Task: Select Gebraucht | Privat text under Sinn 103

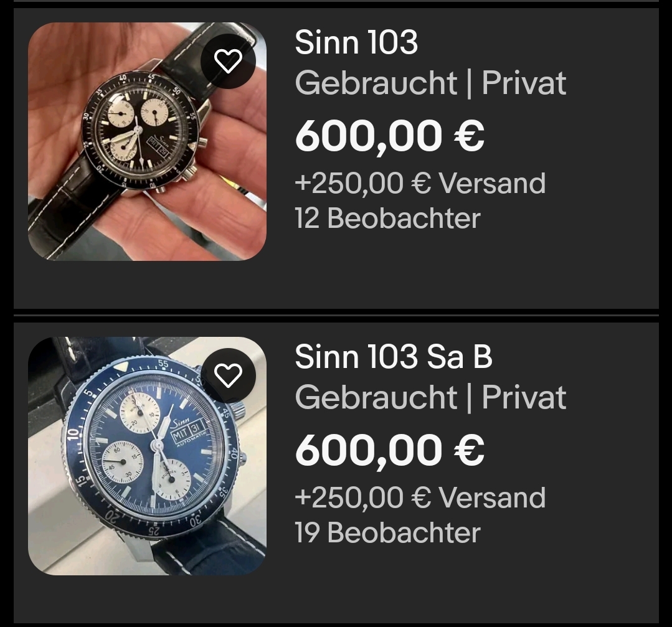Action: pyautogui.click(x=431, y=83)
